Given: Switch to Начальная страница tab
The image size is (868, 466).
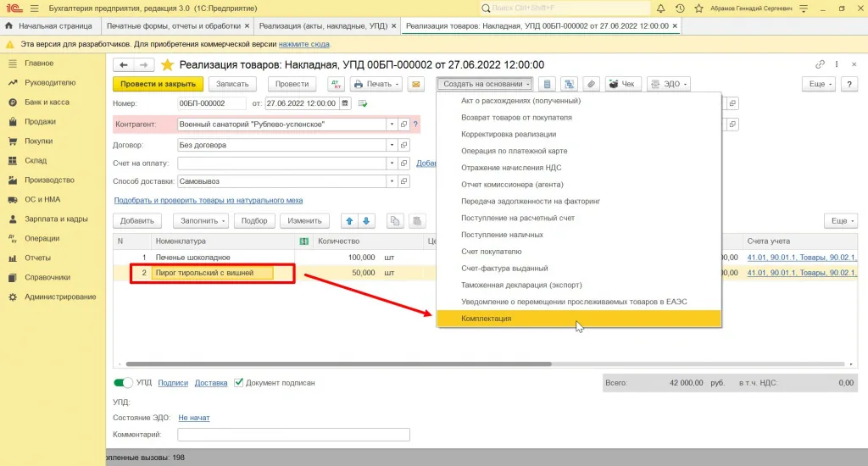Looking at the screenshot, I should pos(48,26).
